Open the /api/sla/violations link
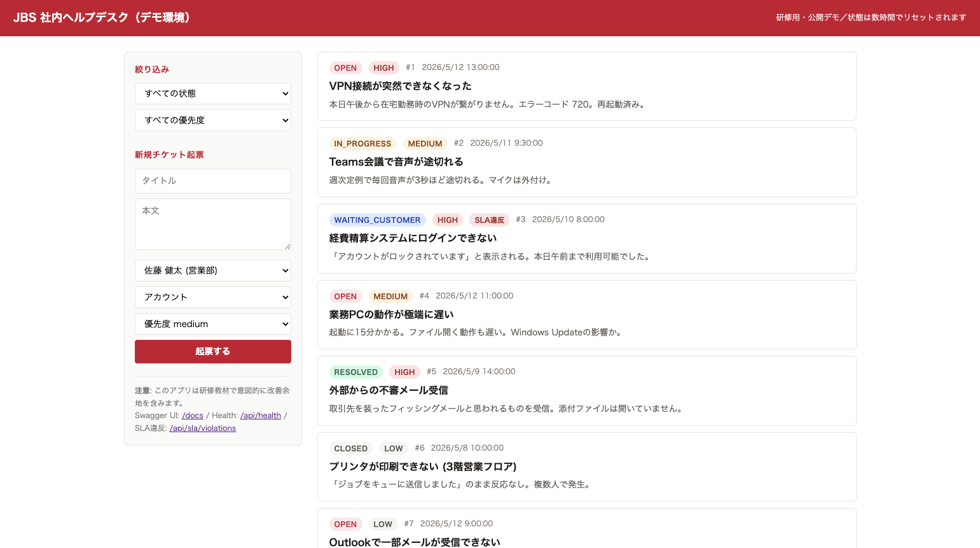 203,428
